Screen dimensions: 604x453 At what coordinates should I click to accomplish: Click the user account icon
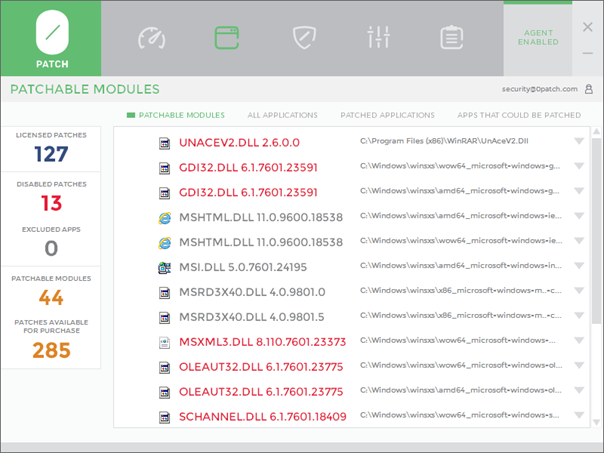pos(589,89)
